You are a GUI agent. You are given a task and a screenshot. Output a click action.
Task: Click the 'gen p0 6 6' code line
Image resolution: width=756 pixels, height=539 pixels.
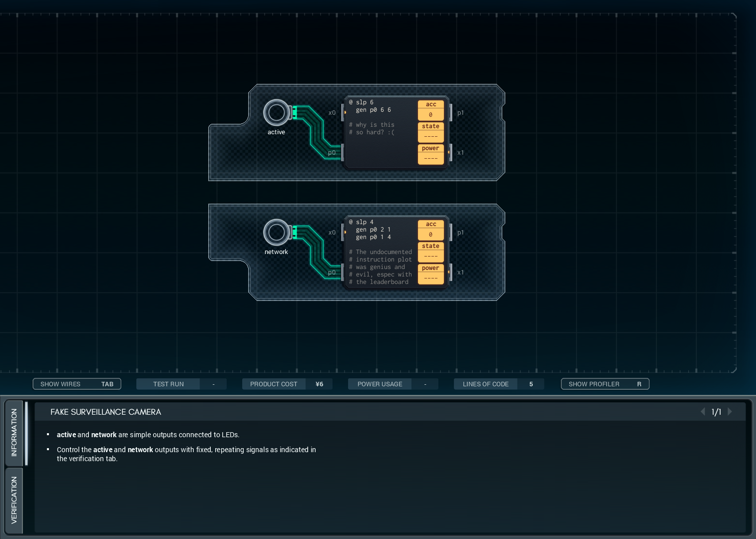click(373, 110)
